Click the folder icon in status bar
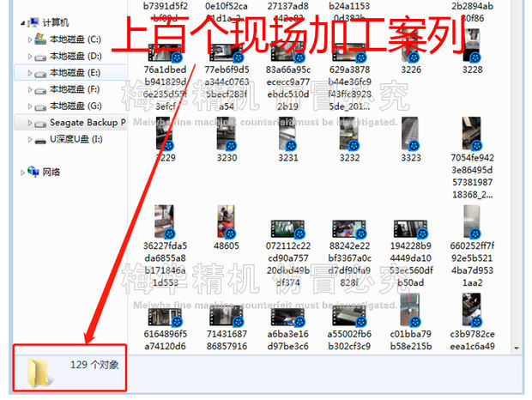The height and width of the screenshot is (400, 532). coord(40,369)
